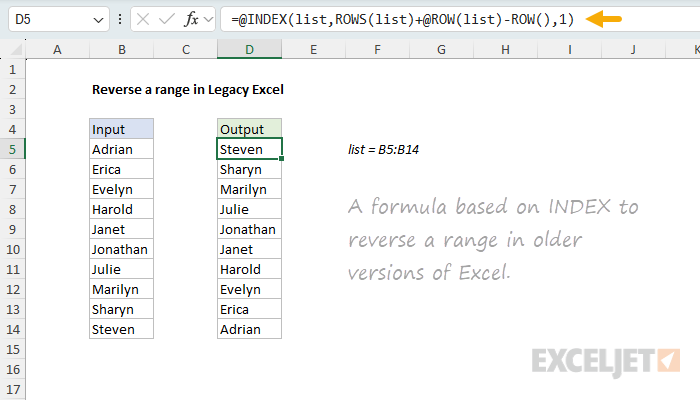The height and width of the screenshot is (400, 700).
Task: Click the fill handle of cell D5
Action: tap(282, 158)
